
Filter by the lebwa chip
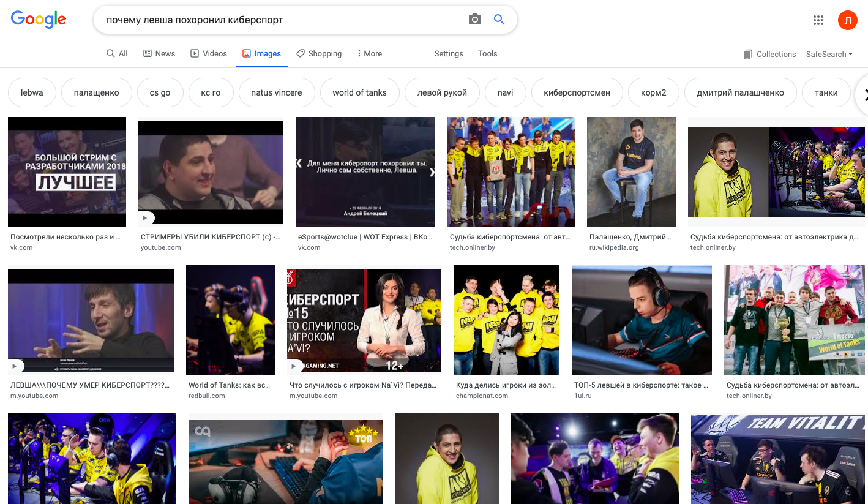32,92
